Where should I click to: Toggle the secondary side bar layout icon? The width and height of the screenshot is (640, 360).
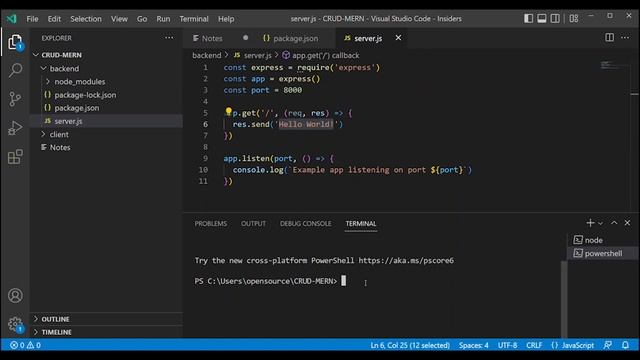[555, 18]
